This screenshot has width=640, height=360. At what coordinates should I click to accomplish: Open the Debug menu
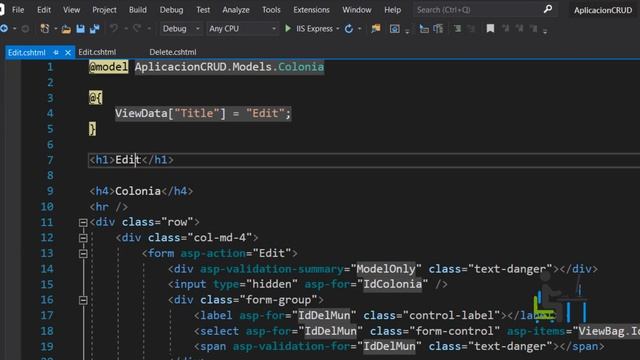171,9
